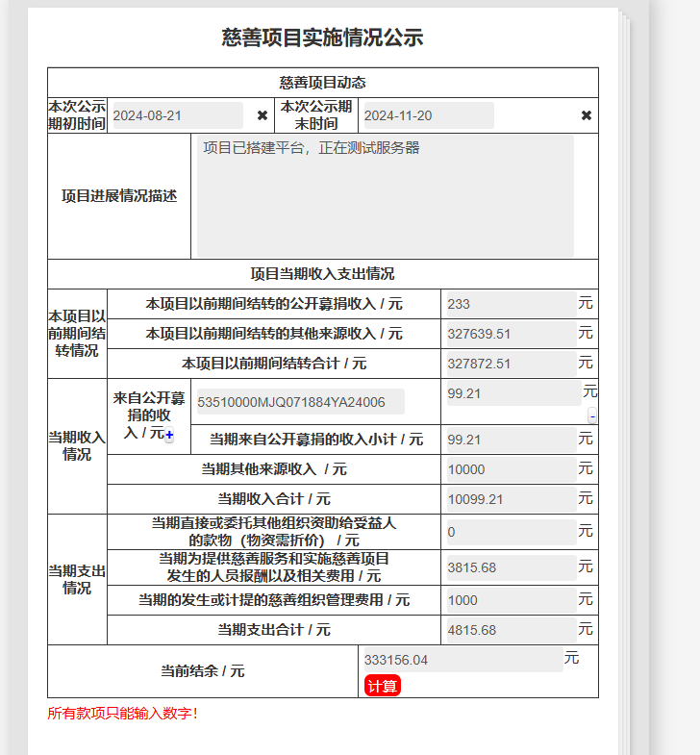
Task: Edit prior other-source income 327639.51
Action: [x=511, y=334]
